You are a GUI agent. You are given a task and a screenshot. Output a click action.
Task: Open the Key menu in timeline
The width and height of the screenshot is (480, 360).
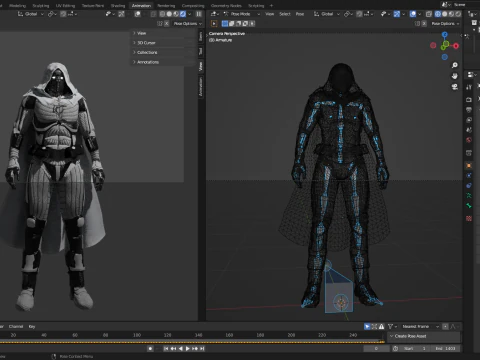tap(32, 326)
